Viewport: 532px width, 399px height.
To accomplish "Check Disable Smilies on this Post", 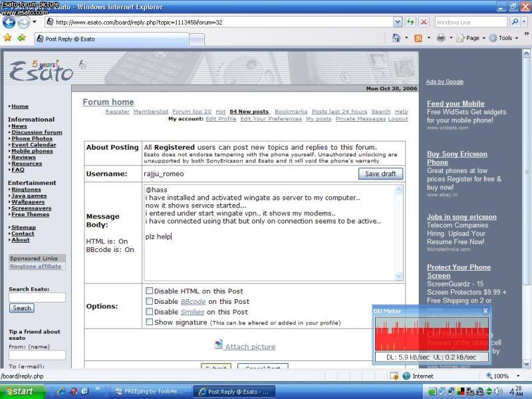I will coord(149,311).
